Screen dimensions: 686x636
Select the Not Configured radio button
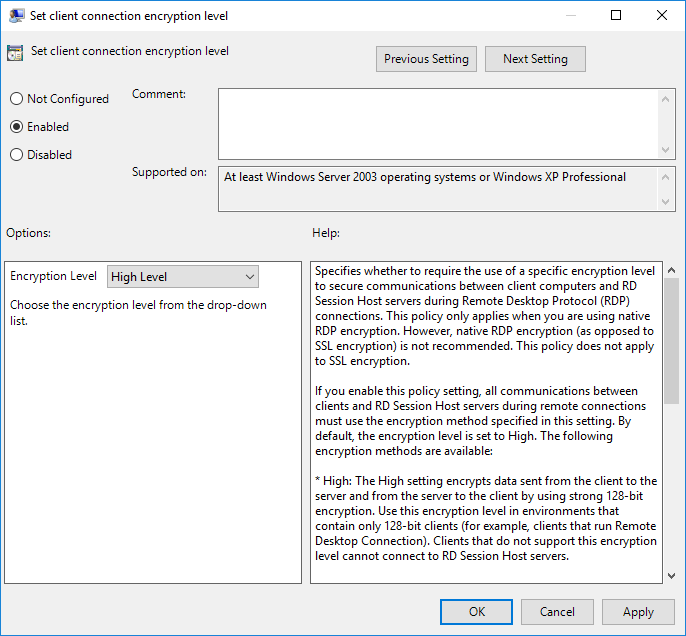(16, 99)
